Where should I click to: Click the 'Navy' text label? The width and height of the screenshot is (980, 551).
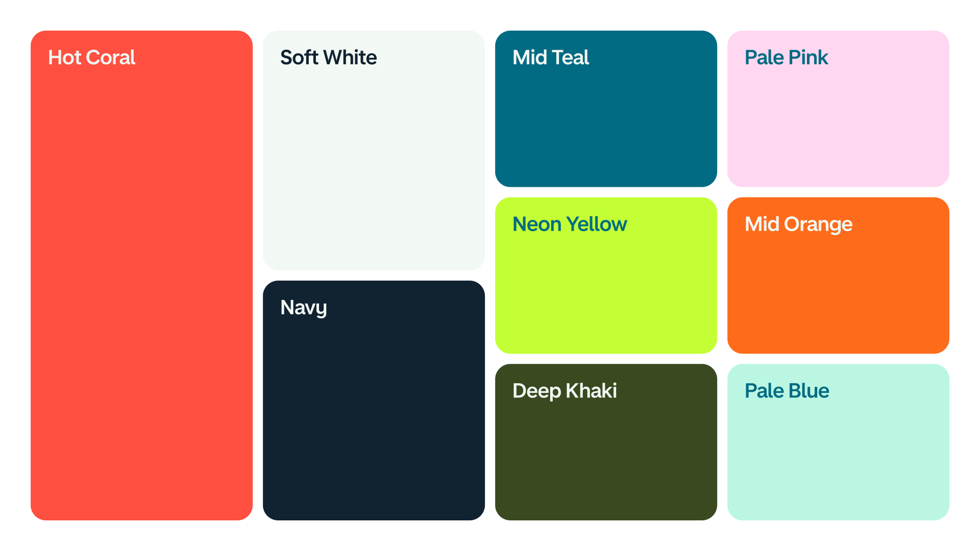coord(304,309)
